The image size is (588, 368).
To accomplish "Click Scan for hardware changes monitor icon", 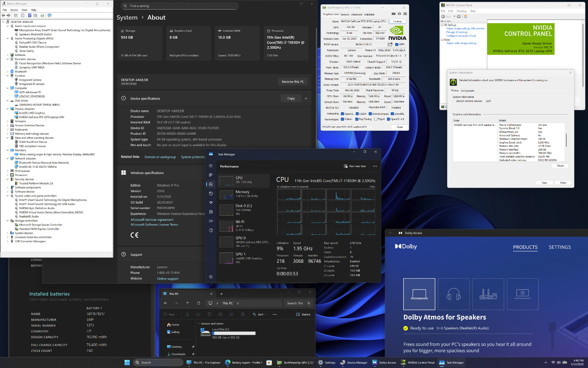I will 49,15.
